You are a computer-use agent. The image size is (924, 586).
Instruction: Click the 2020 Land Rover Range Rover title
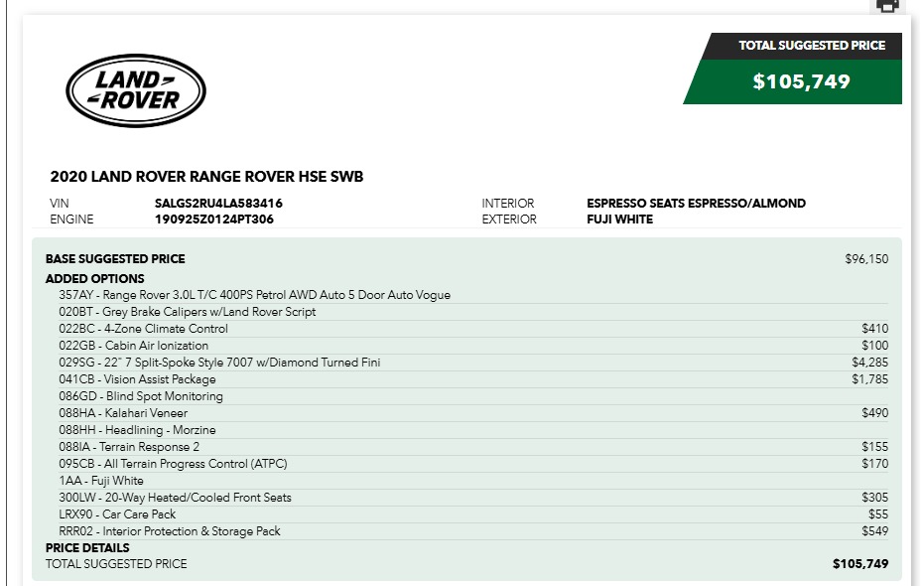(x=206, y=177)
